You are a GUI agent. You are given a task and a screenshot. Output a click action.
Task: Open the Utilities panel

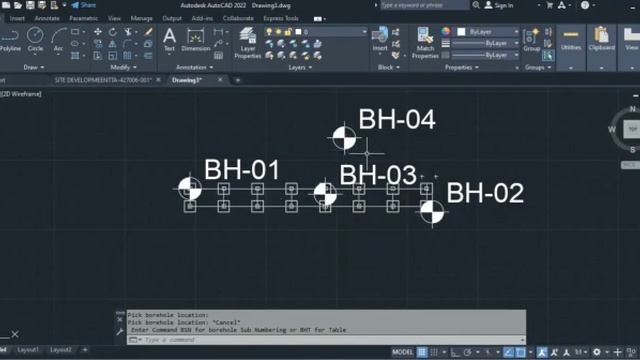coord(571,41)
